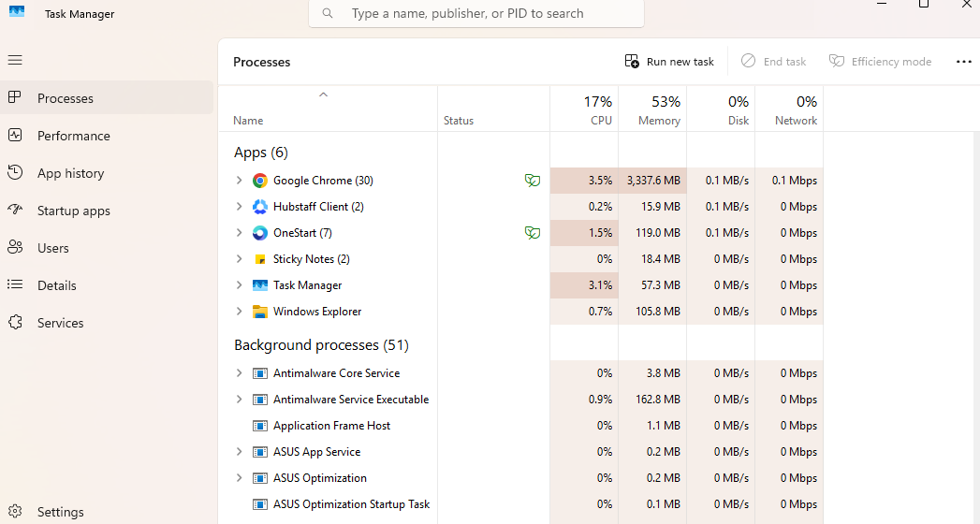
Task: Click the Run new task button
Action: (669, 62)
